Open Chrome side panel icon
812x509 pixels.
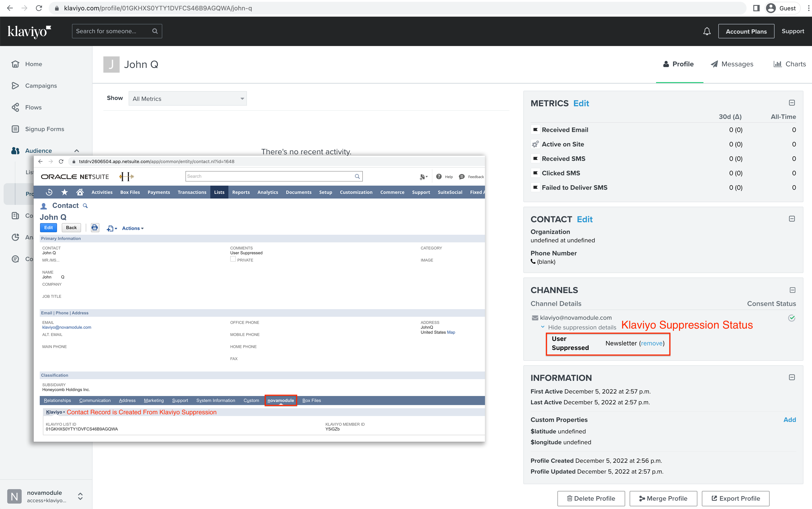coord(756,8)
